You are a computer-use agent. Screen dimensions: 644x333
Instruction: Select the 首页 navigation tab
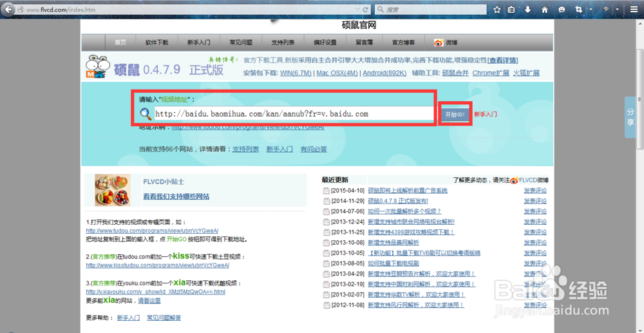[x=120, y=43]
